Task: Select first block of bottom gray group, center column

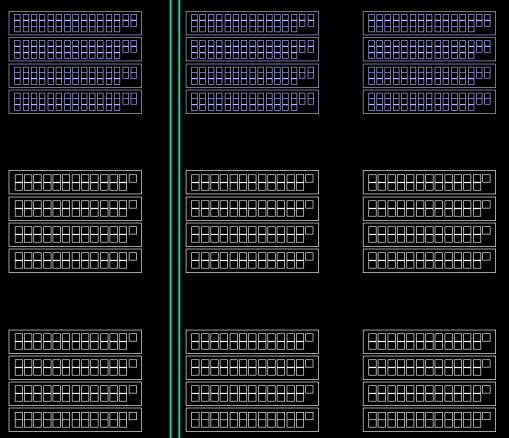Action: [x=252, y=342]
